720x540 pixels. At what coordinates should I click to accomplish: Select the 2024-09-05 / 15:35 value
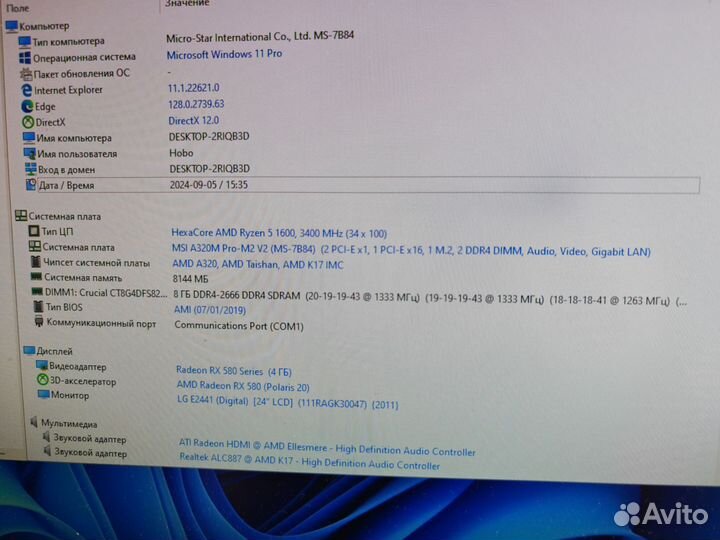coord(209,185)
